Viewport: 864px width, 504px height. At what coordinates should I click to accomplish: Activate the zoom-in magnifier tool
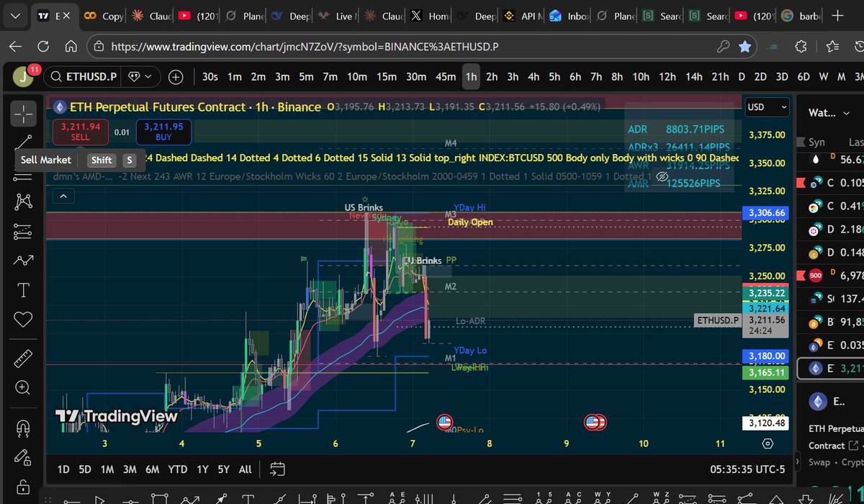tap(24, 388)
